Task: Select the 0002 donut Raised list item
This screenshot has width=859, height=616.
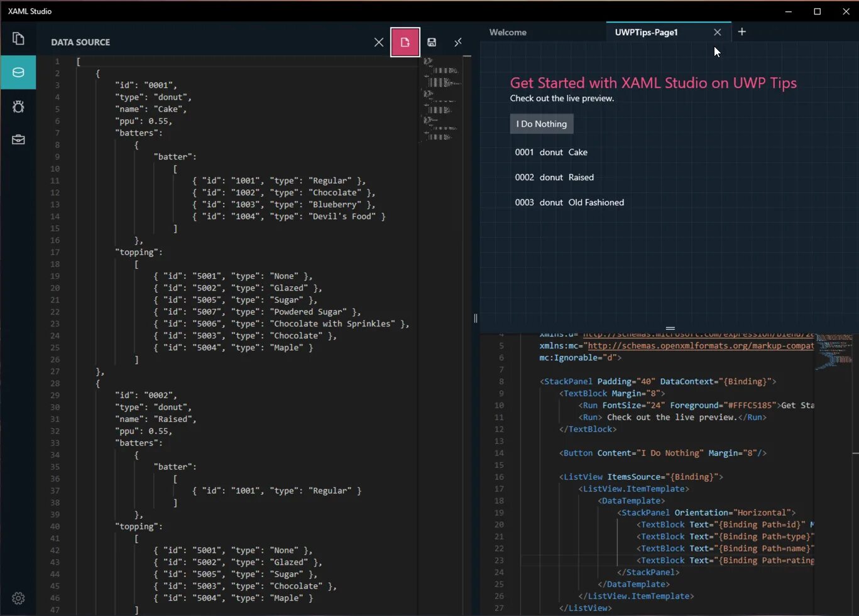Action: click(x=554, y=177)
